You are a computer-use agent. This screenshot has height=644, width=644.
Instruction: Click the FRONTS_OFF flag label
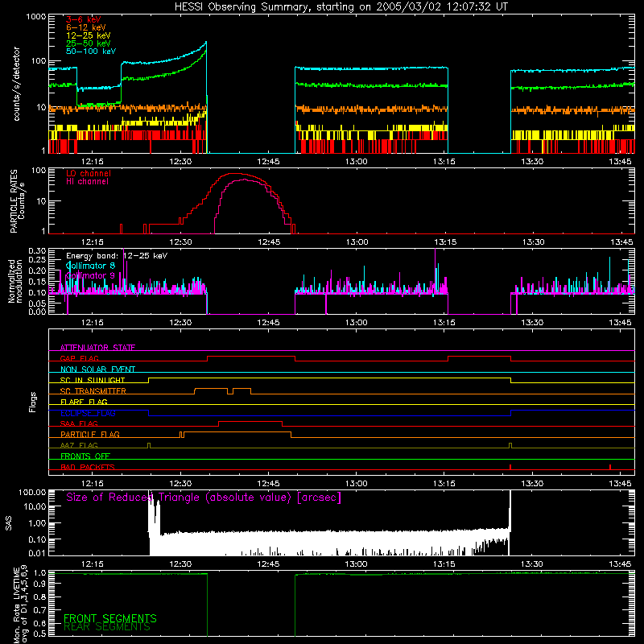[x=85, y=456]
